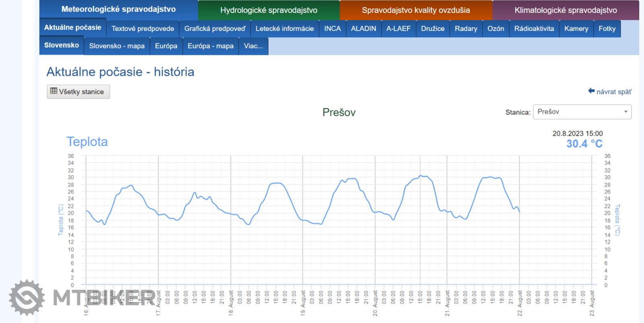Expand the Viac... submenu tab
This screenshot has height=323, width=644.
[253, 46]
